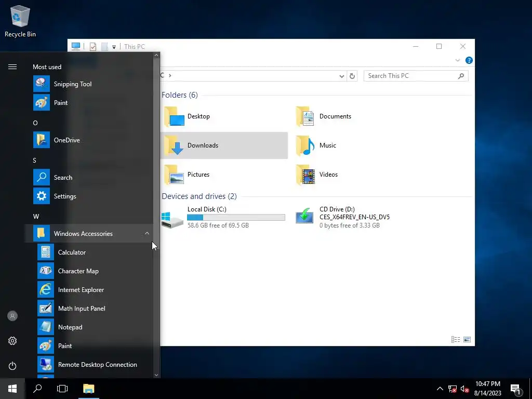Click the Local Disk C: usage bar
Image resolution: width=532 pixels, height=399 pixels.
pyautogui.click(x=236, y=218)
